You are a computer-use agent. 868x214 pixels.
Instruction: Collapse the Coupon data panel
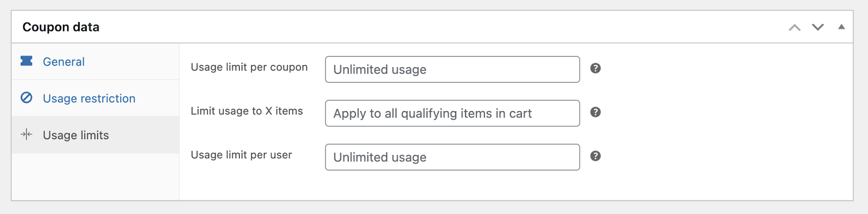click(841, 27)
